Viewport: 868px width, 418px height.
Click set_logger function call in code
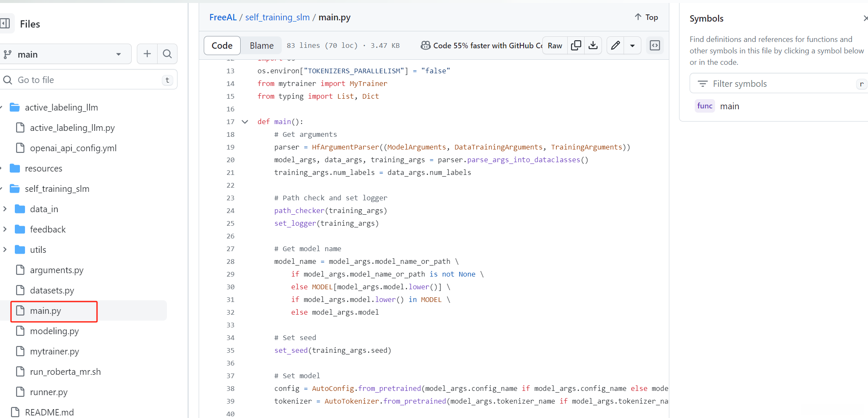click(x=295, y=223)
